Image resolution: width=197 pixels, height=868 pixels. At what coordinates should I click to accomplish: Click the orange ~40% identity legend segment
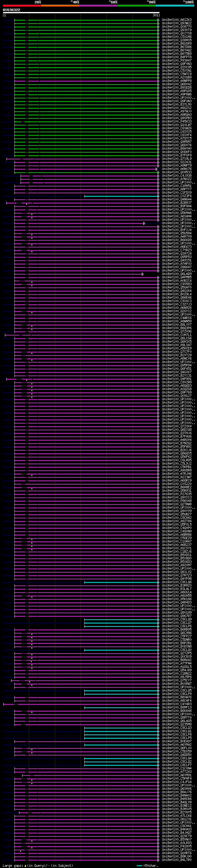pyautogui.click(x=60, y=6)
